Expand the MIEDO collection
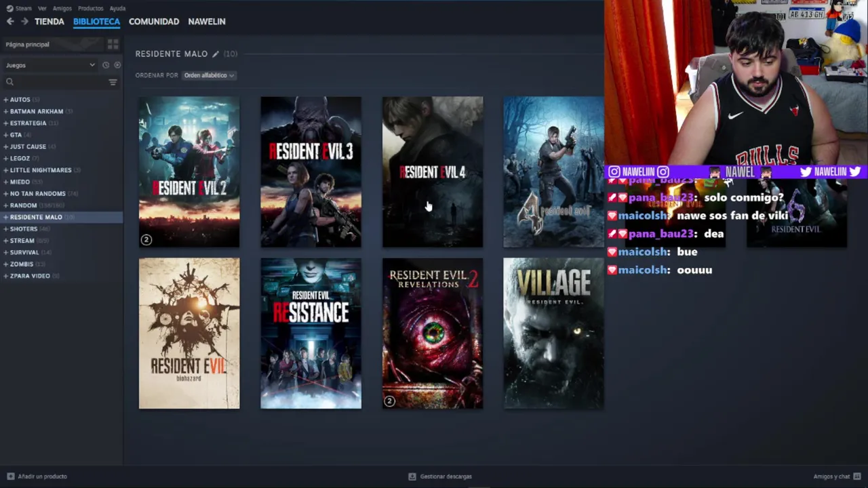 pyautogui.click(x=5, y=182)
